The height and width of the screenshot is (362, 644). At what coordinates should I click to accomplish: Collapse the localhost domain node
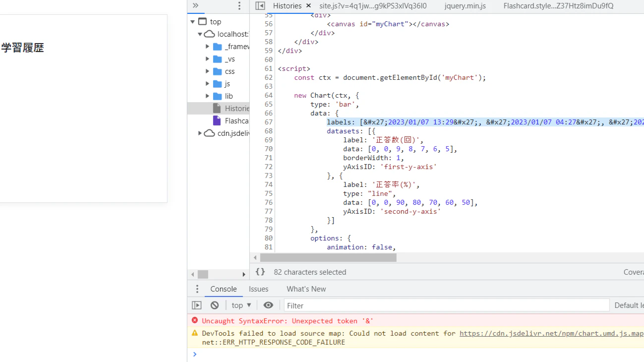tap(200, 34)
